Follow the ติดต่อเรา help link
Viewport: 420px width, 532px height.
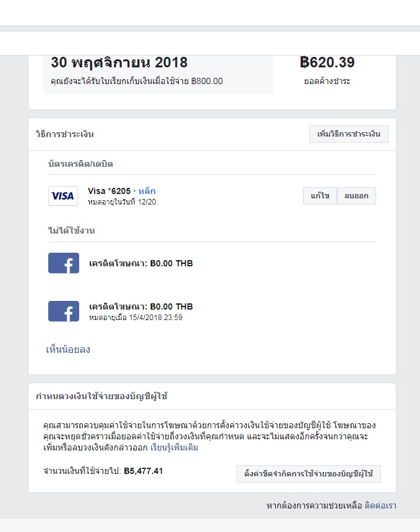tap(380, 505)
